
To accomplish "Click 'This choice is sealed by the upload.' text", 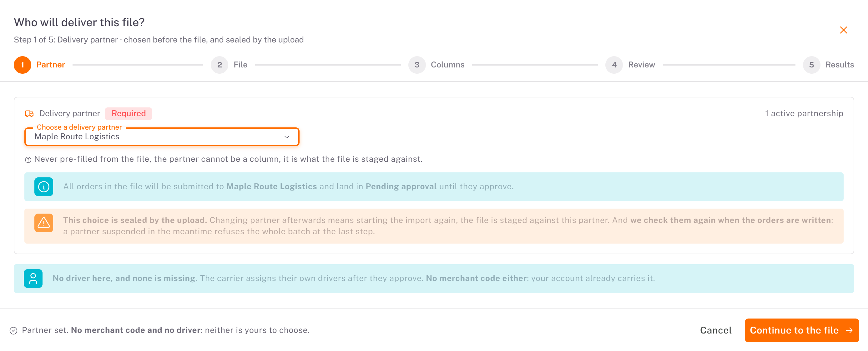I will 135,220.
